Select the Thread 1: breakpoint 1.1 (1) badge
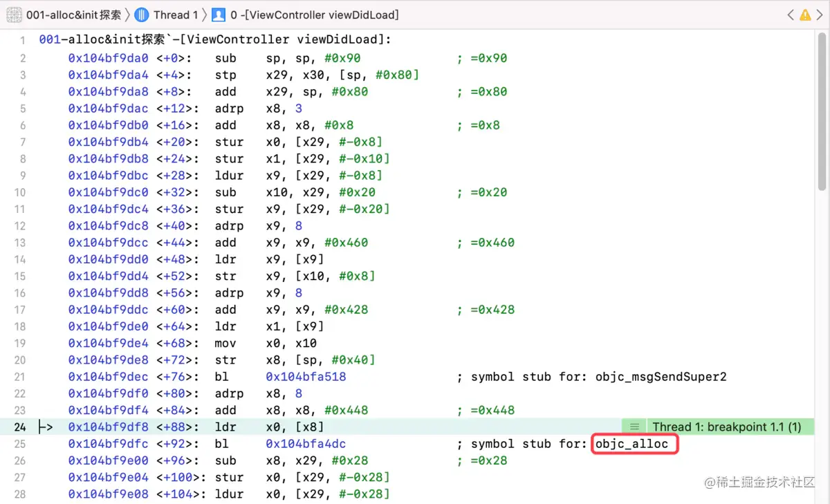The height and width of the screenshot is (504, 830). pyautogui.click(x=727, y=427)
